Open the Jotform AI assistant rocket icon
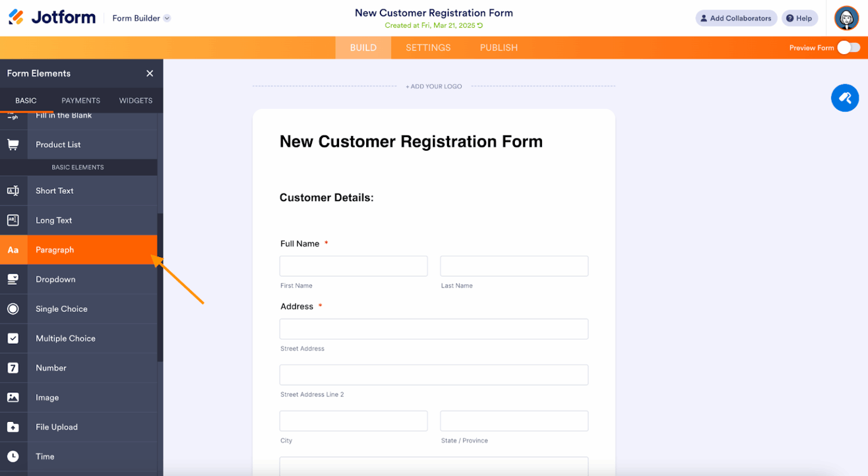The height and width of the screenshot is (476, 868). coord(845,98)
